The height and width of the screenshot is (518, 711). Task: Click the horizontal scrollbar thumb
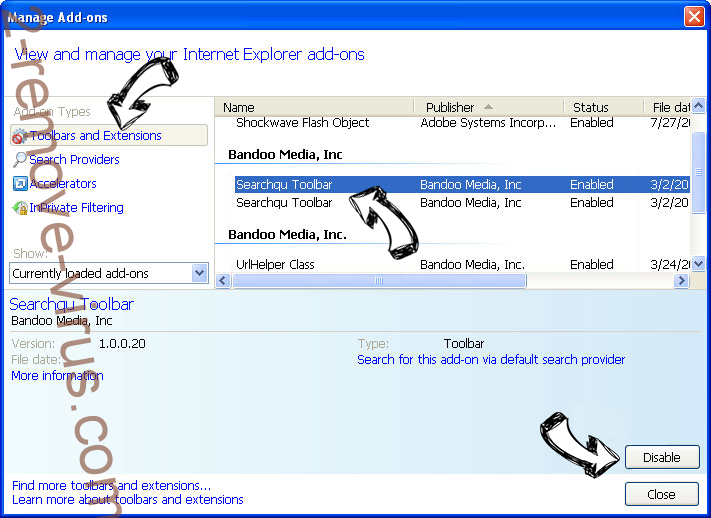coord(379,280)
